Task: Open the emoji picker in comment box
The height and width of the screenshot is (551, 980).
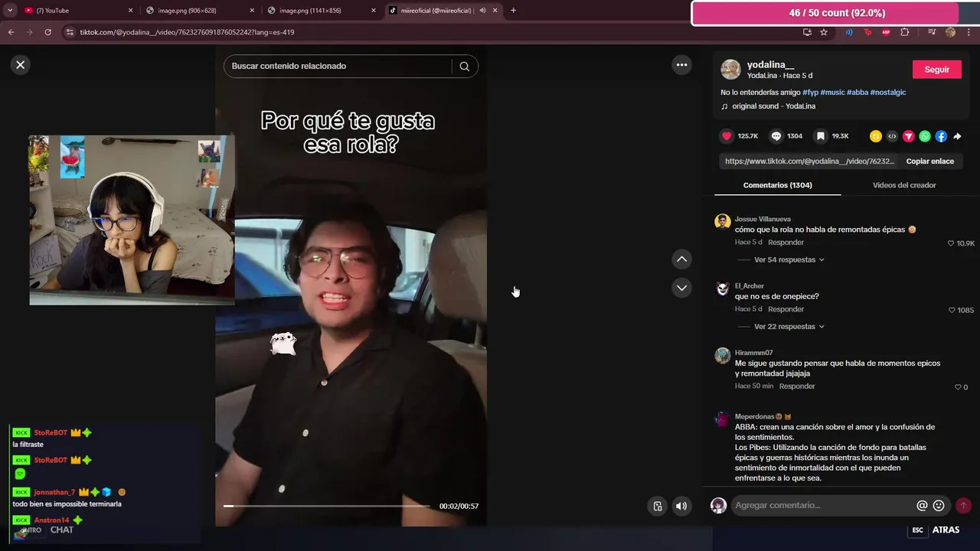Action: click(939, 505)
